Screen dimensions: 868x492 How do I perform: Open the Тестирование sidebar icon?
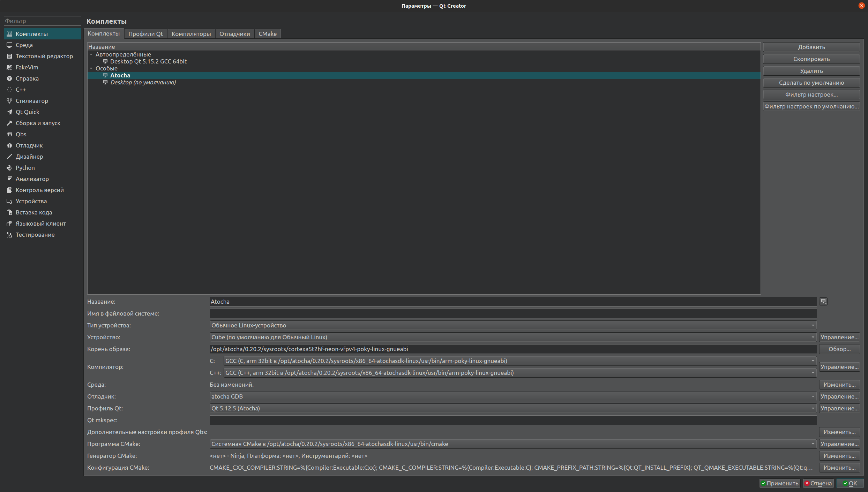9,235
